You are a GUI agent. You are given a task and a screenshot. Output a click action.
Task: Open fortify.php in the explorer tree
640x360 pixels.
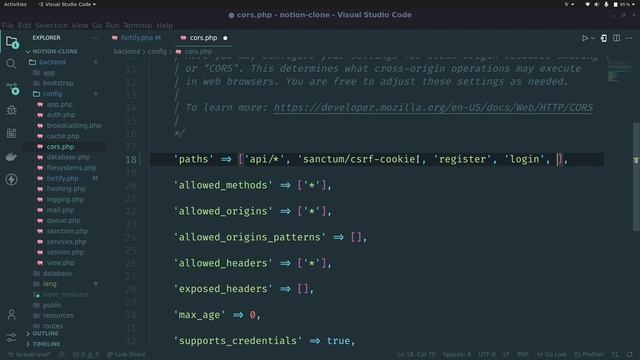[x=62, y=178]
